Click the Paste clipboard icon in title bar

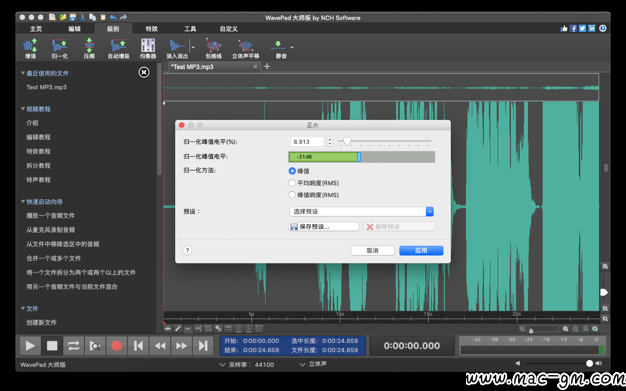103,17
